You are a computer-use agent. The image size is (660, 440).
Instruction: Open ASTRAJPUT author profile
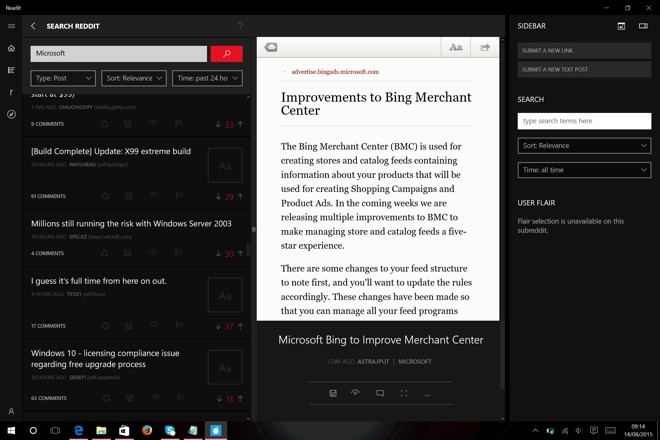(x=373, y=362)
